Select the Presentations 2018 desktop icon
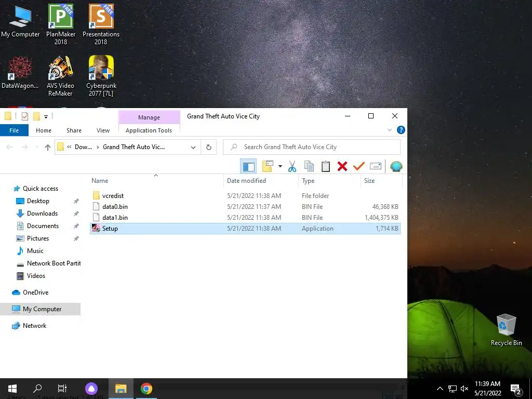Screen dimensions: 532x399 tap(101, 24)
